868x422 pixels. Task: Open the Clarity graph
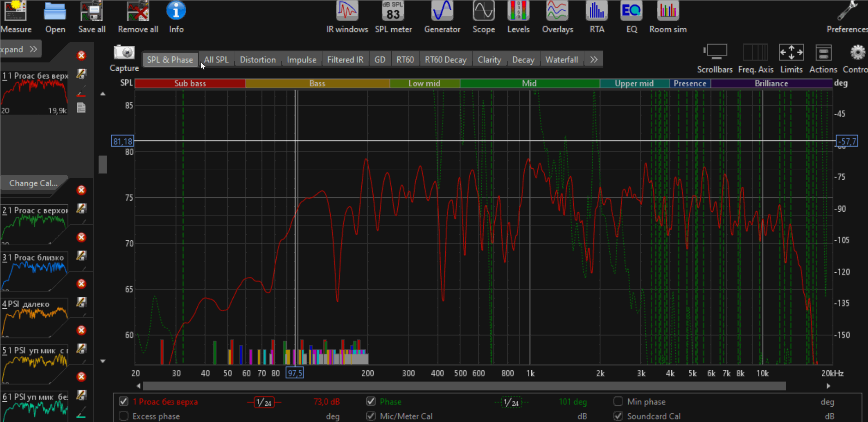coord(489,60)
